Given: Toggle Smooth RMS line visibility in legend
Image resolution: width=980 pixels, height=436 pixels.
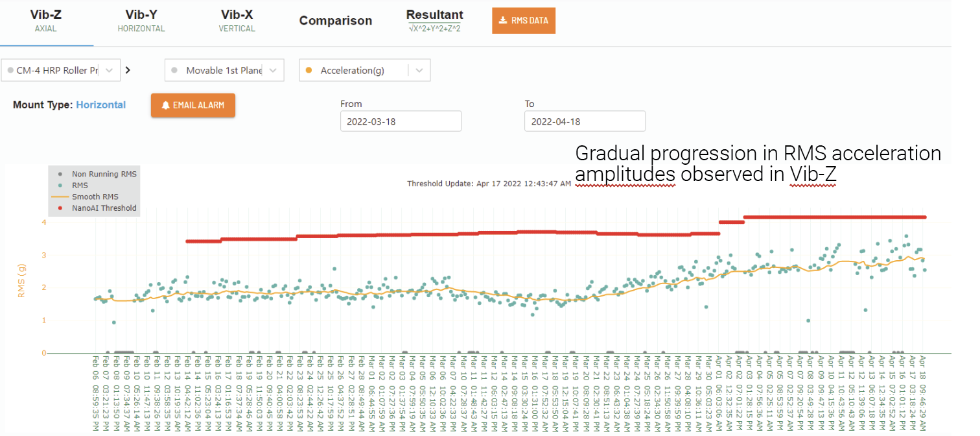Looking at the screenshot, I should (x=95, y=197).
